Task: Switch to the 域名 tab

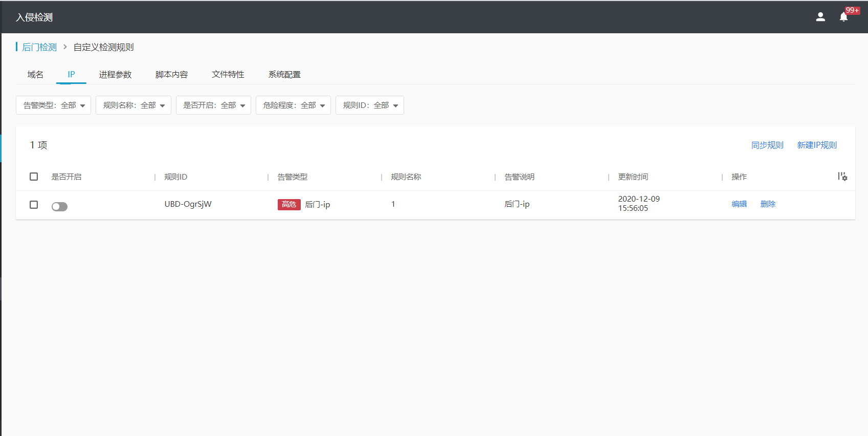Action: pos(35,75)
